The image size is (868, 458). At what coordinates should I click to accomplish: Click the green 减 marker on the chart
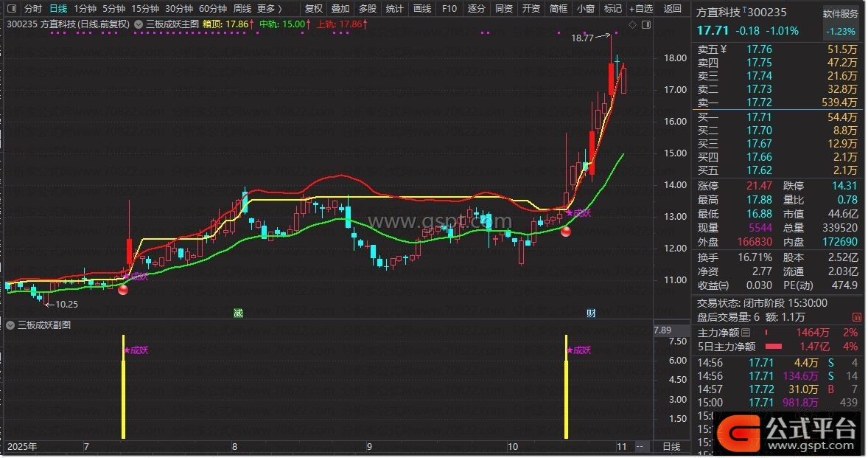[x=238, y=313]
